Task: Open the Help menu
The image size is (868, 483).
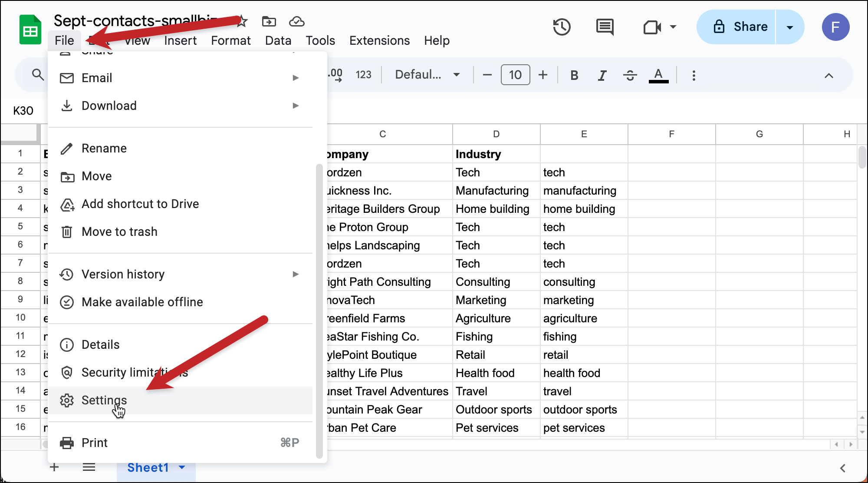Action: pos(437,40)
